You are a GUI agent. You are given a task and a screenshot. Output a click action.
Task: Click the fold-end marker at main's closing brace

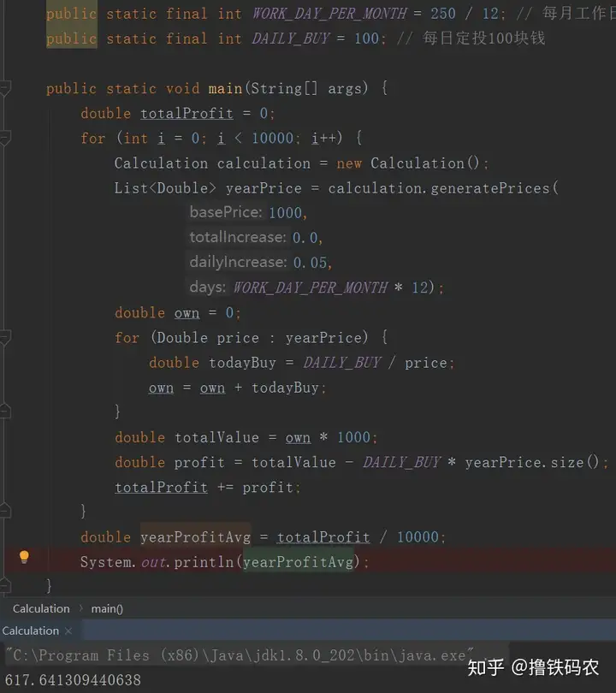point(5,585)
